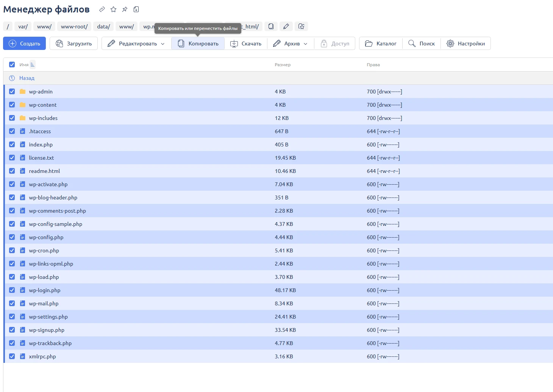Click the link icon beside the page title
The image size is (553, 392).
102,9
